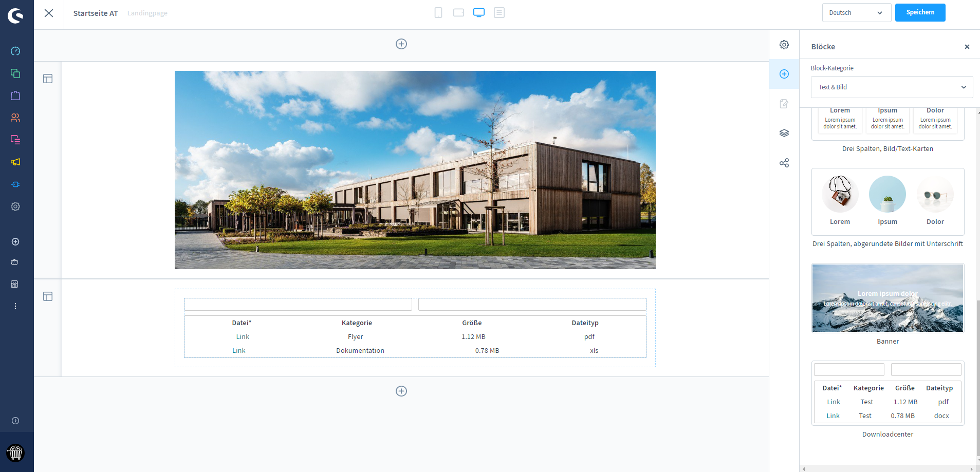Click the blocks panel horizontal scrollbar
This screenshot has width=980, height=472.
coord(888,469)
